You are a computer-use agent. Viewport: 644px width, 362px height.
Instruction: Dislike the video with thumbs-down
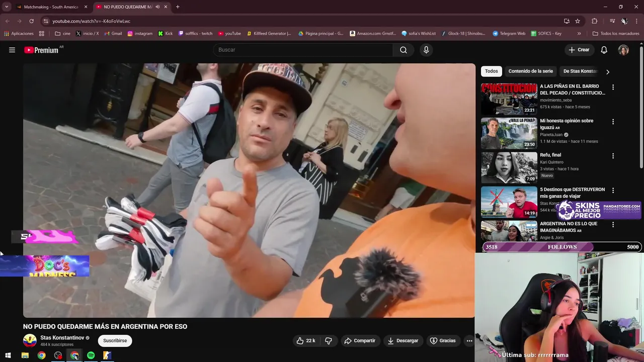(329, 341)
